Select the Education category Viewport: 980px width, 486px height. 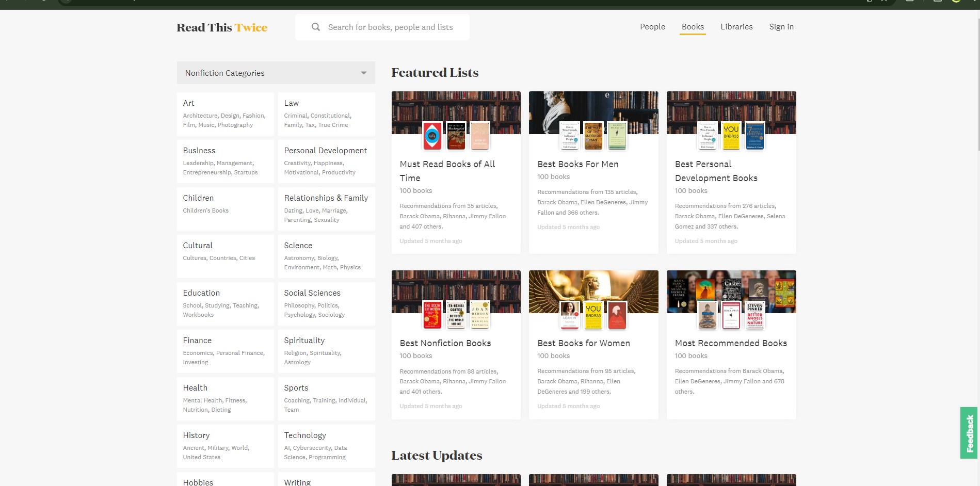coord(225,304)
